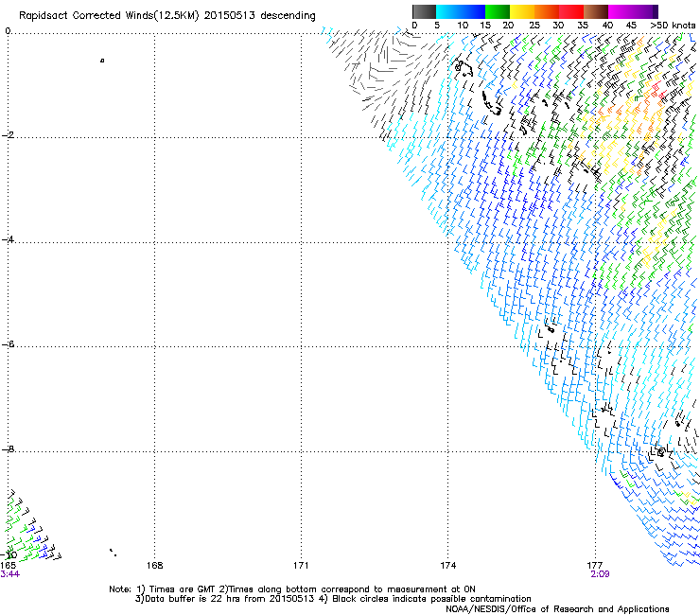This screenshot has height=615, width=700.
Task: Click the longitude label '174'
Action: (x=447, y=565)
